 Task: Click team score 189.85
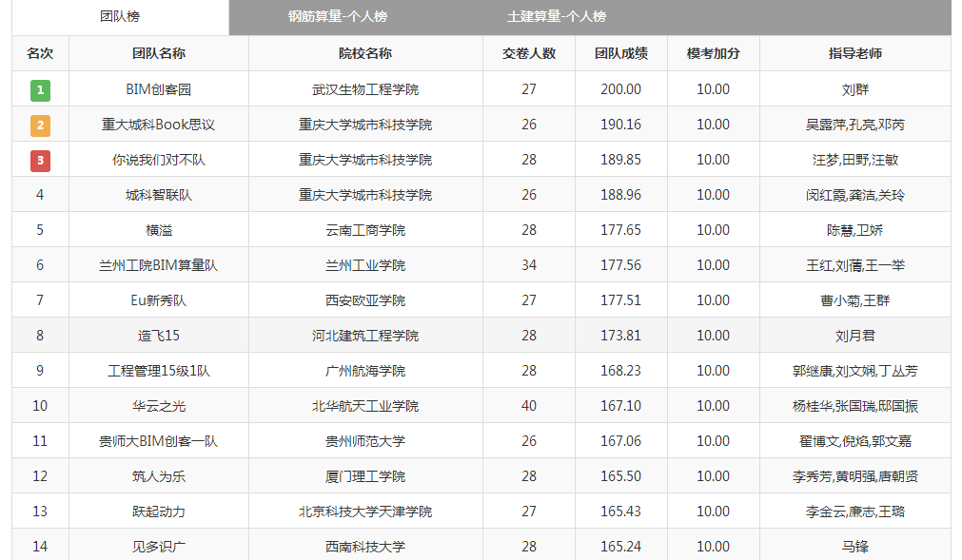tap(621, 160)
